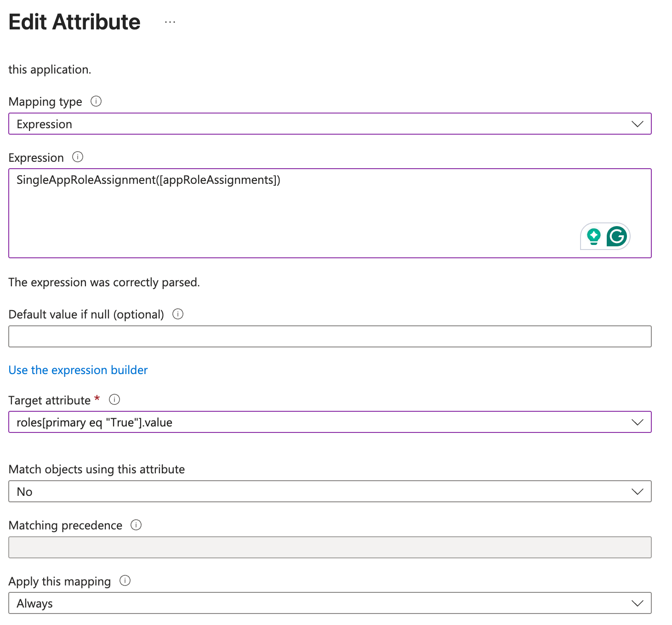Click the Matching precedence info icon

136,525
